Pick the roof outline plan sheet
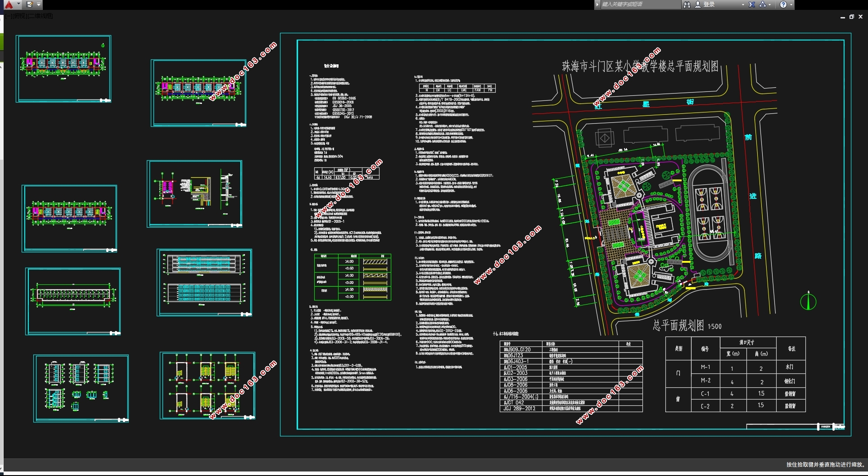 [73, 301]
